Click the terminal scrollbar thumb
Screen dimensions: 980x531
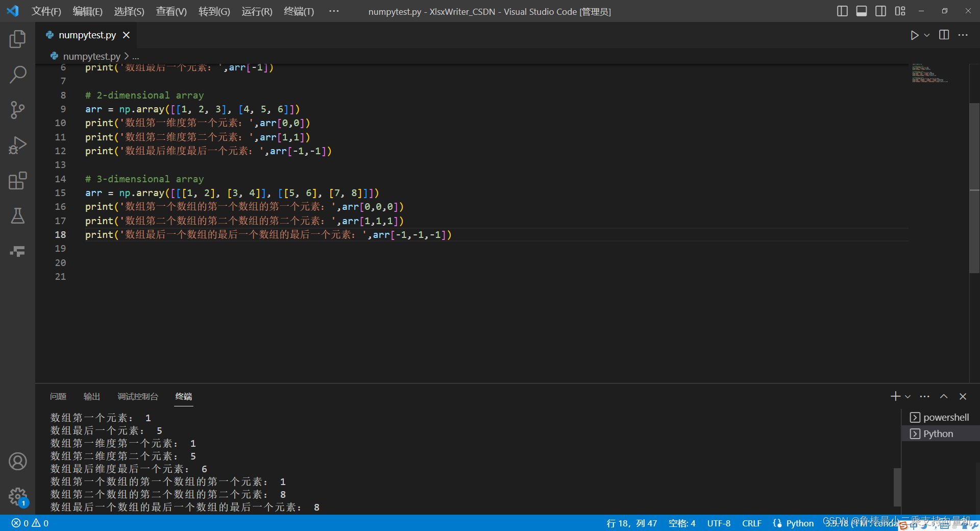tap(897, 487)
